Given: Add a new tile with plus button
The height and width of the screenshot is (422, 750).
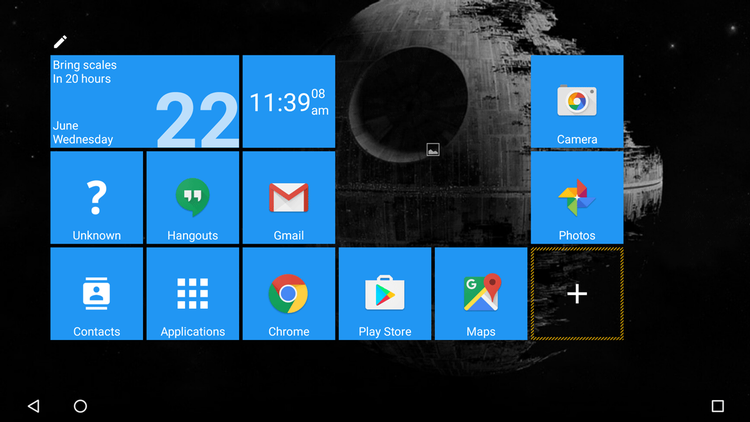Looking at the screenshot, I should (x=577, y=294).
